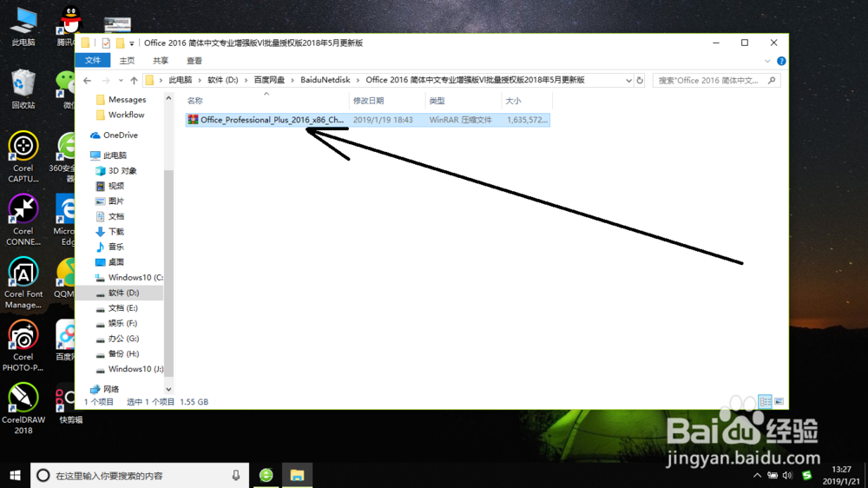The width and height of the screenshot is (868, 488).
Task: Open the Windows Start menu
Action: point(15,475)
